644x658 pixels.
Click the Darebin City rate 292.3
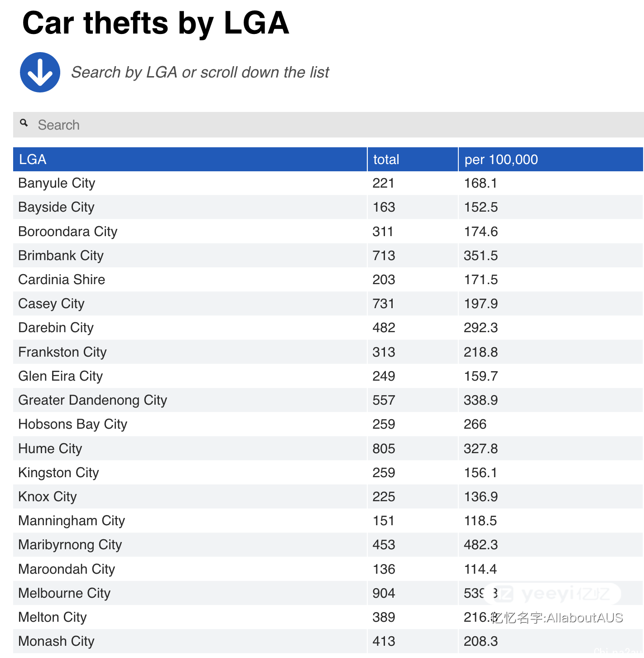481,328
